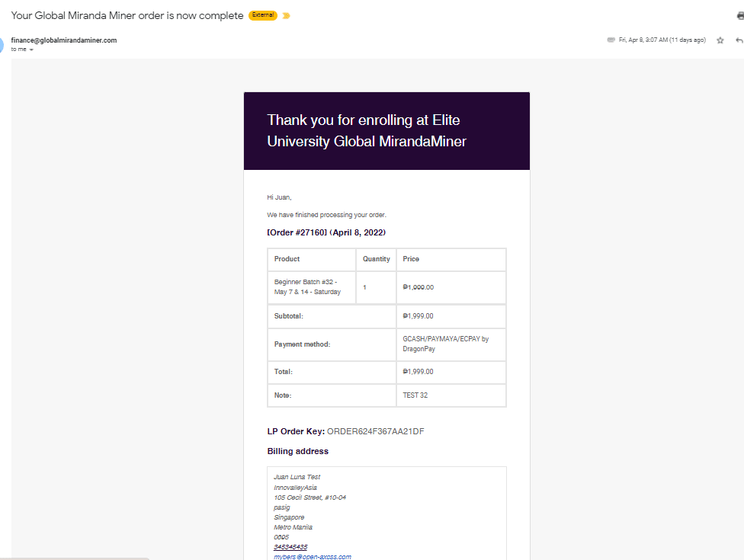
Task: Click the sender's profile avatar
Action: [2, 44]
